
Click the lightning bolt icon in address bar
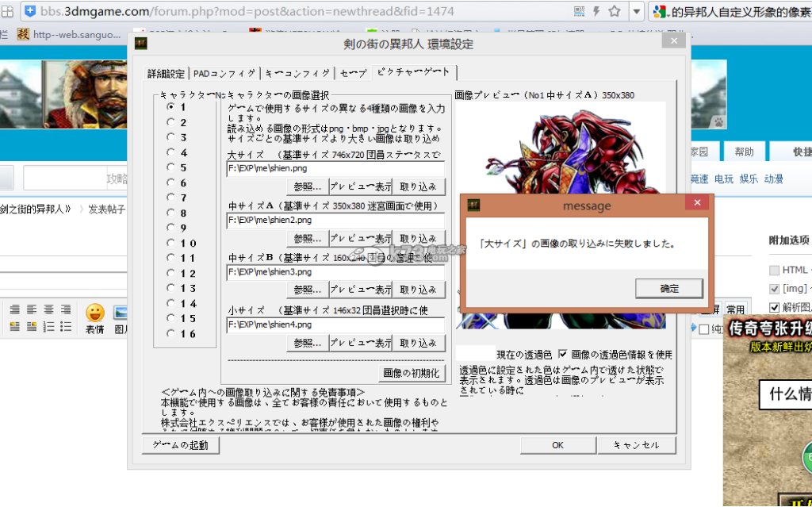pyautogui.click(x=596, y=12)
